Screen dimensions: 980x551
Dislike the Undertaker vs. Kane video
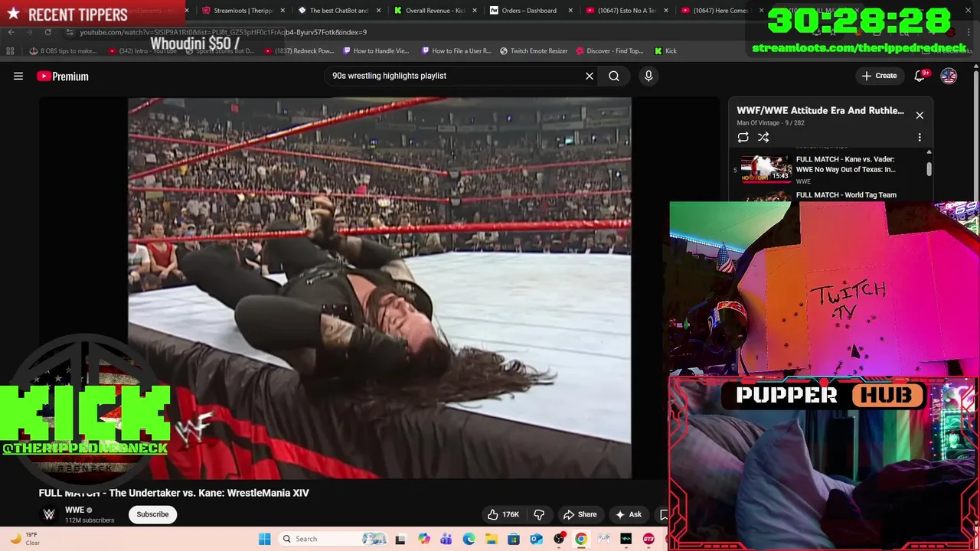(x=539, y=514)
